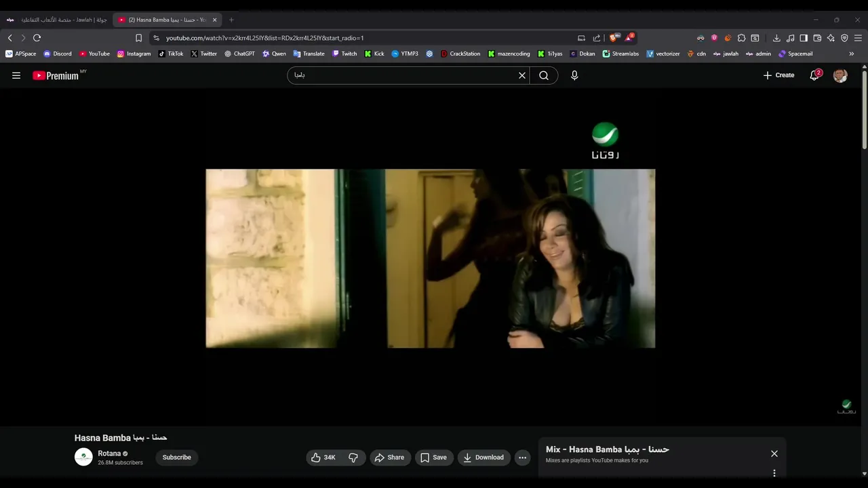868x488 pixels.
Task: Open a new browser tab
Action: pyautogui.click(x=231, y=20)
